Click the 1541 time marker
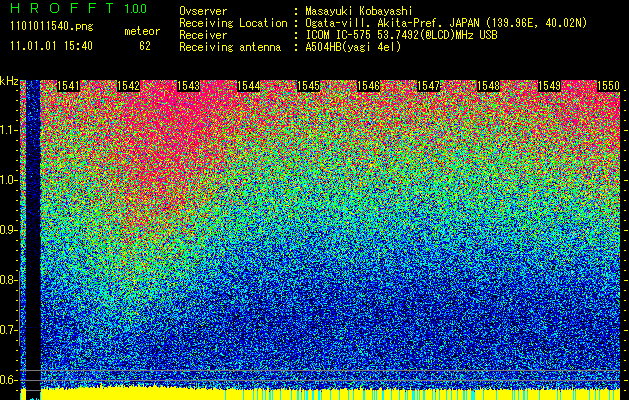 [x=68, y=86]
